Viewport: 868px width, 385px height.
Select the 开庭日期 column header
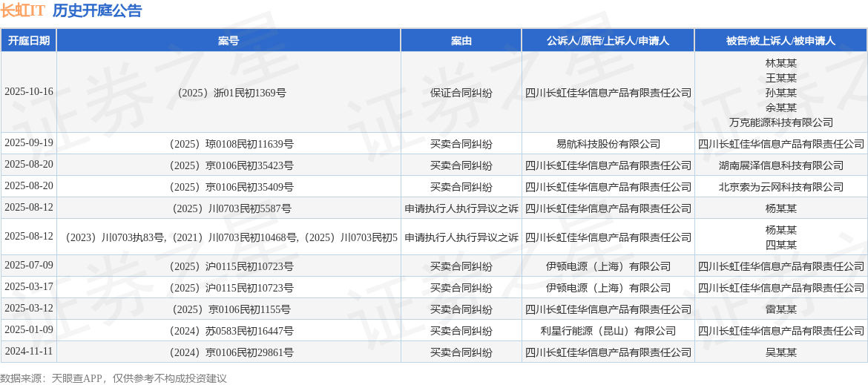click(29, 40)
